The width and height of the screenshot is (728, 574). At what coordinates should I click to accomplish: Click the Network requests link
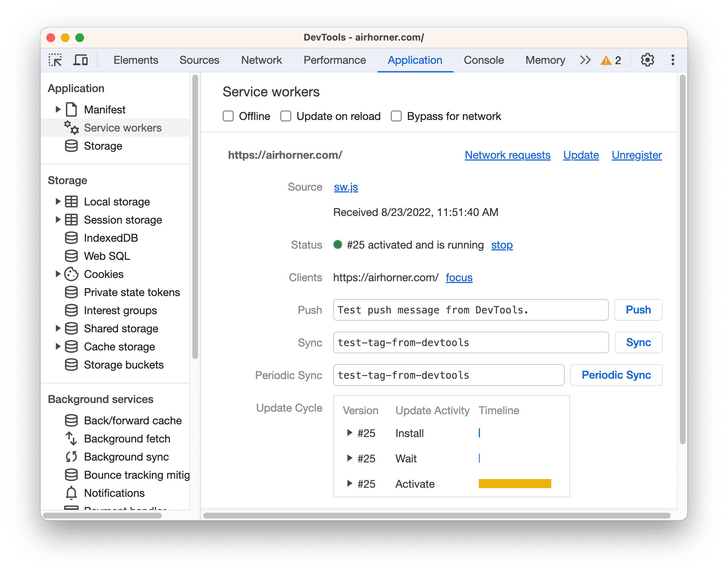506,155
